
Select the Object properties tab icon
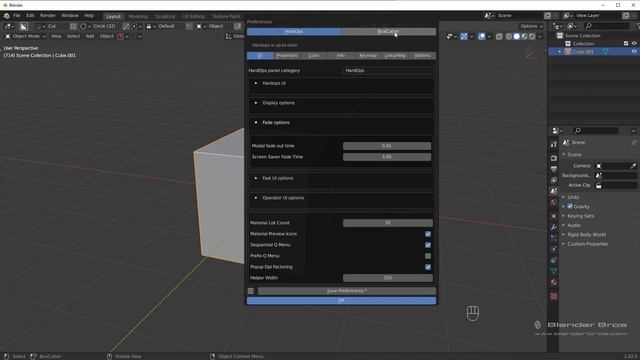tap(553, 216)
